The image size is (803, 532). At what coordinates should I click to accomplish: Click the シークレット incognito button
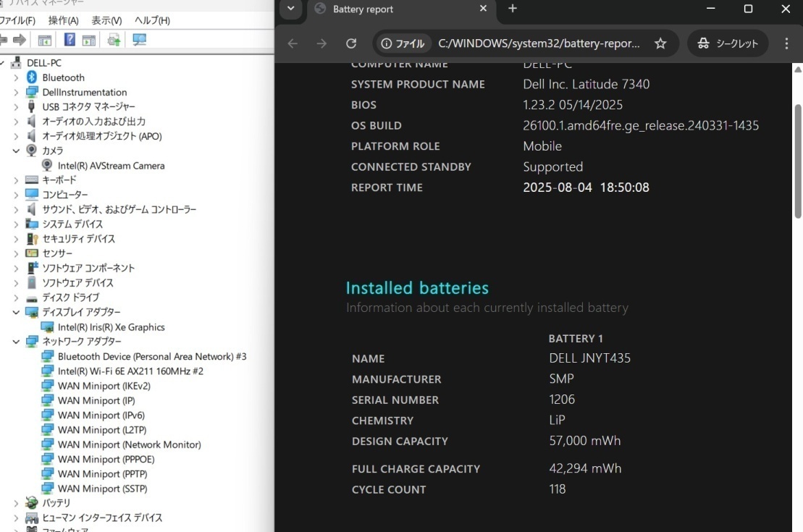[728, 43]
